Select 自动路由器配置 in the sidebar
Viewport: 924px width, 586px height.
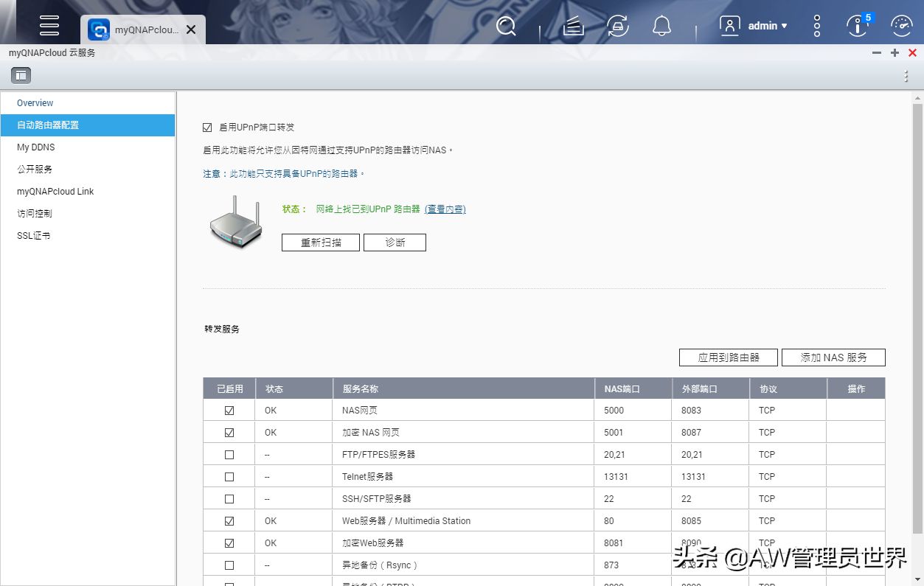click(x=87, y=125)
